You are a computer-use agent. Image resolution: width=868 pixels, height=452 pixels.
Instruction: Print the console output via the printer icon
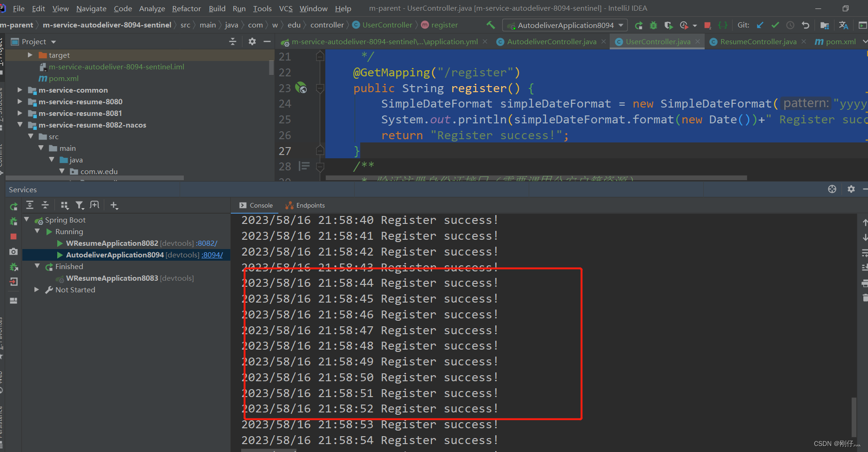pyautogui.click(x=864, y=283)
